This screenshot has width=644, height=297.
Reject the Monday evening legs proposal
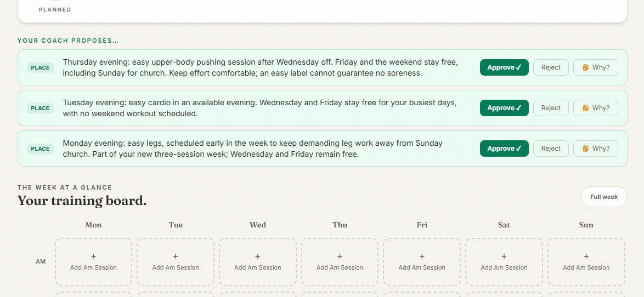(551, 149)
